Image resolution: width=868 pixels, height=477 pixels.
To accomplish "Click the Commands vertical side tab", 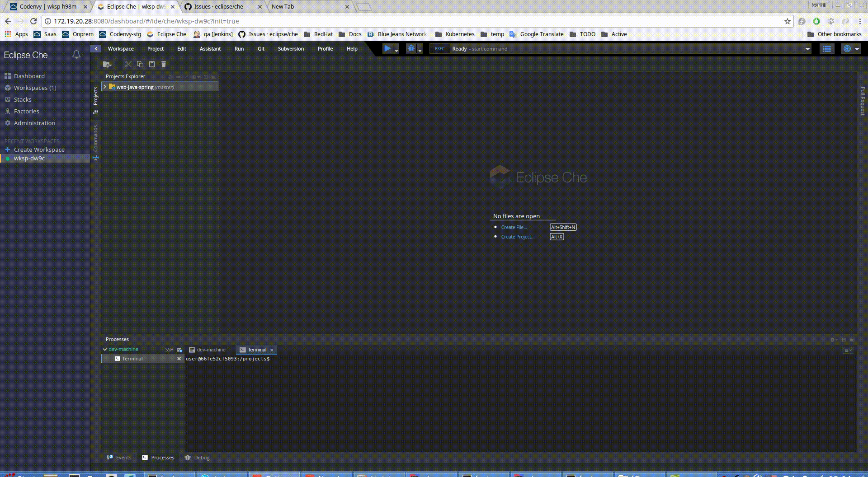I will 95,142.
